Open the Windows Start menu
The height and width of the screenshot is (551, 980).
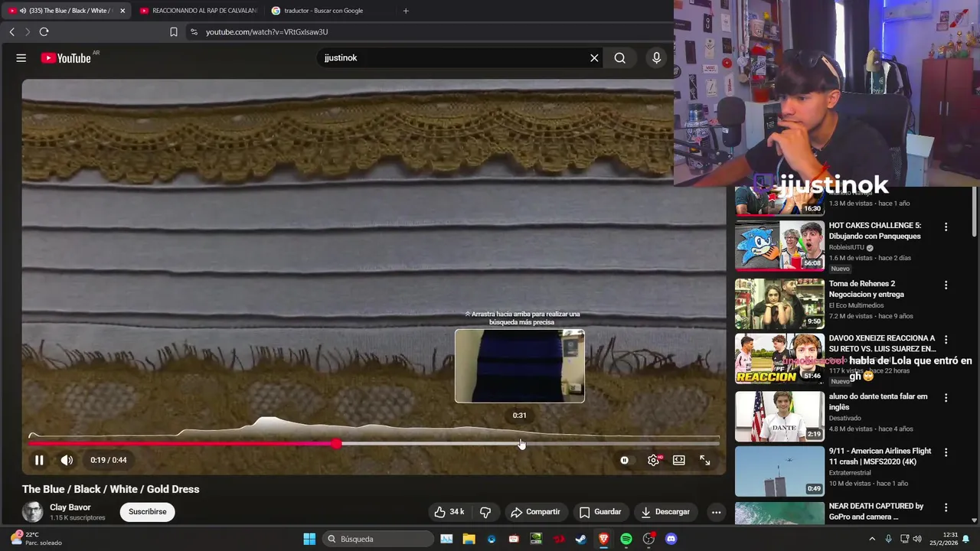click(309, 539)
